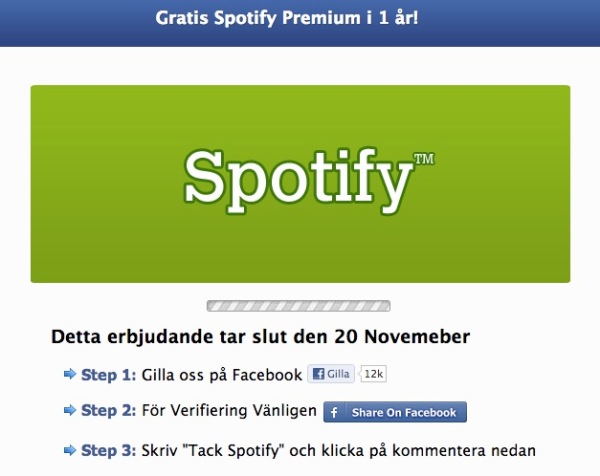
Task: Click the Step 1 label
Action: [109, 375]
